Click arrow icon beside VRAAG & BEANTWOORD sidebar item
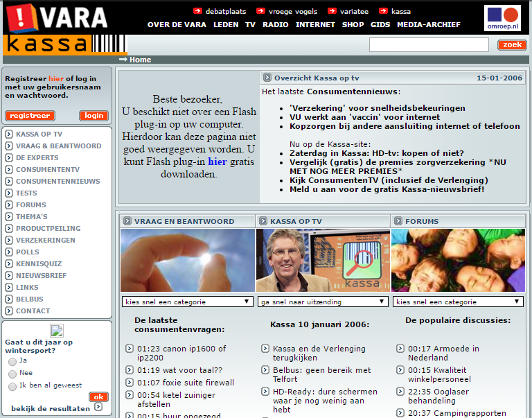 9,146
